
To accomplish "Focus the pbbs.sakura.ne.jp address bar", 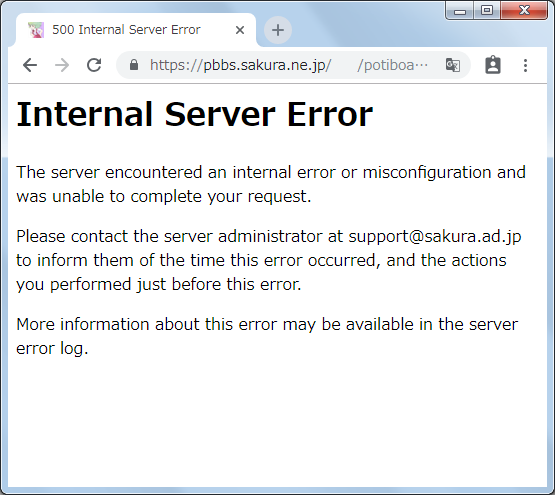I will 288,65.
